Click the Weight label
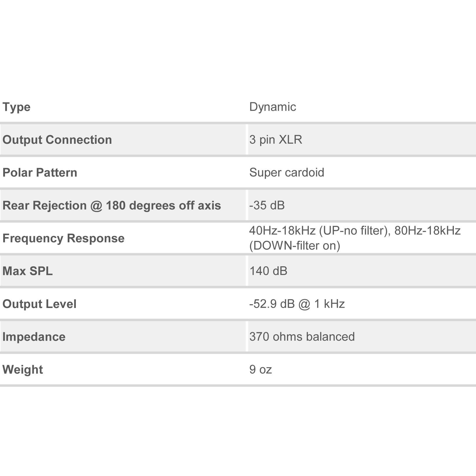Screen dimensions: 476x476 (23, 370)
